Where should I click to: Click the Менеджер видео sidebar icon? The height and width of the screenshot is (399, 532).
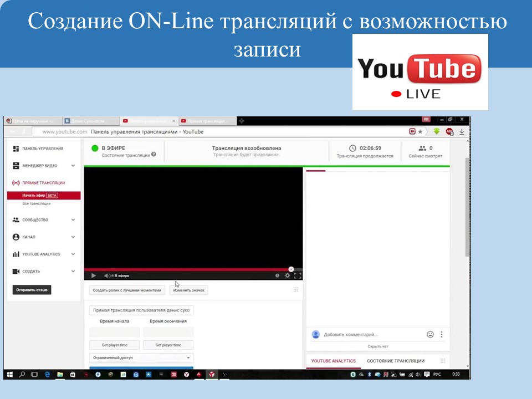click(16, 166)
